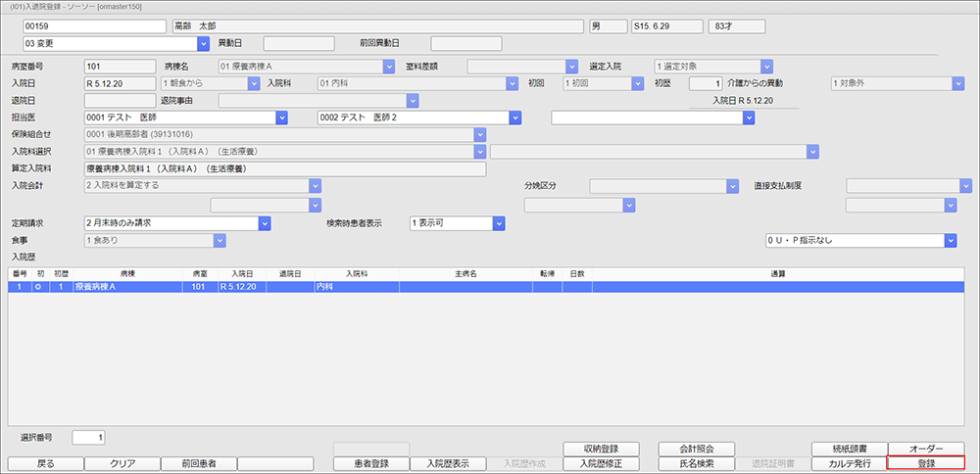The image size is (980, 474).
Task: Click the オーダー button
Action: click(x=926, y=449)
